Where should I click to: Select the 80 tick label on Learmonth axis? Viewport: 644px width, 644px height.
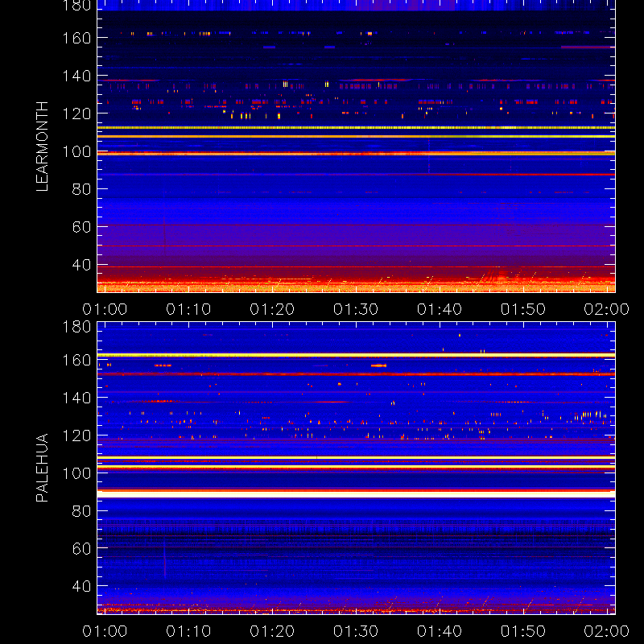[81, 189]
